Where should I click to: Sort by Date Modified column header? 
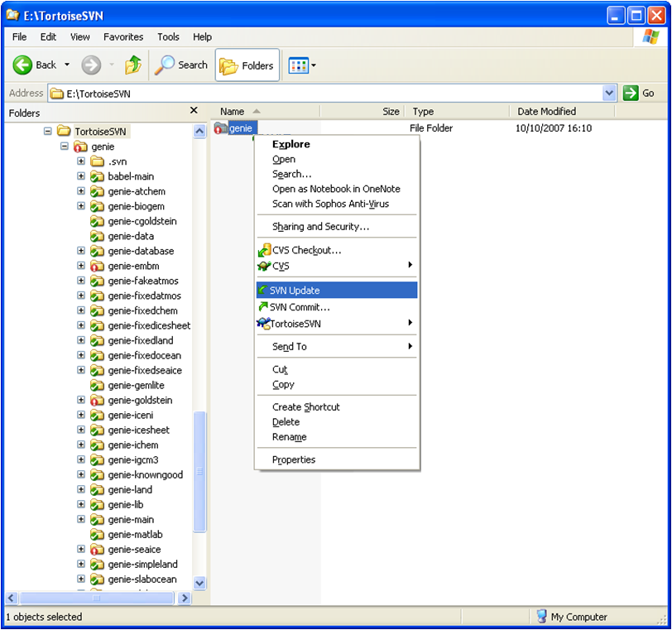click(546, 112)
